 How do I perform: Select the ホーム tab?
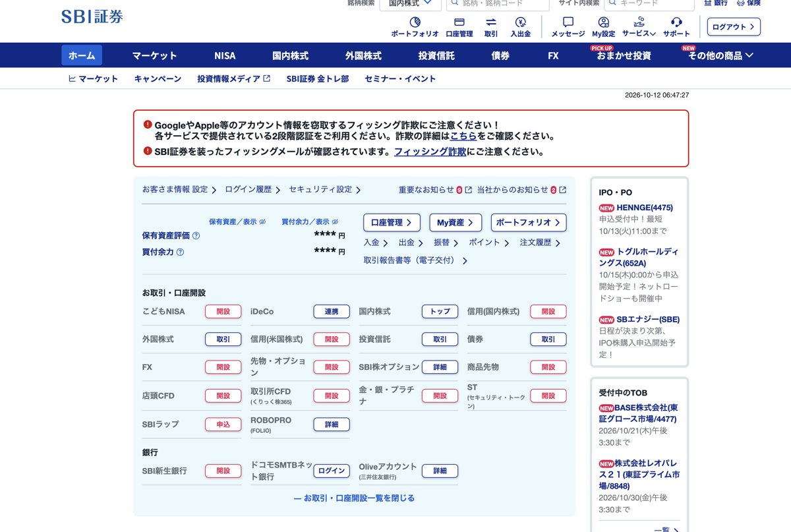point(82,55)
